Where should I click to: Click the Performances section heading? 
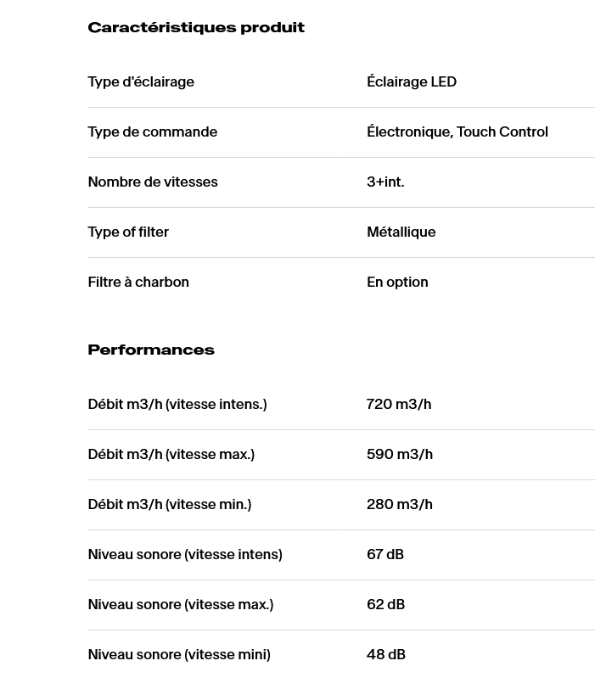tap(151, 350)
